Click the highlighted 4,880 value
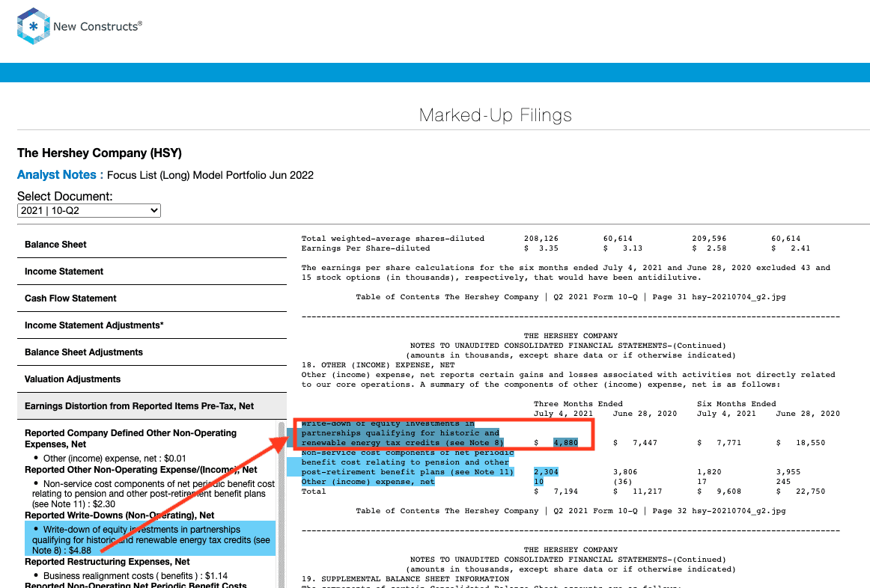Screen dimensions: 870x588 pos(565,443)
